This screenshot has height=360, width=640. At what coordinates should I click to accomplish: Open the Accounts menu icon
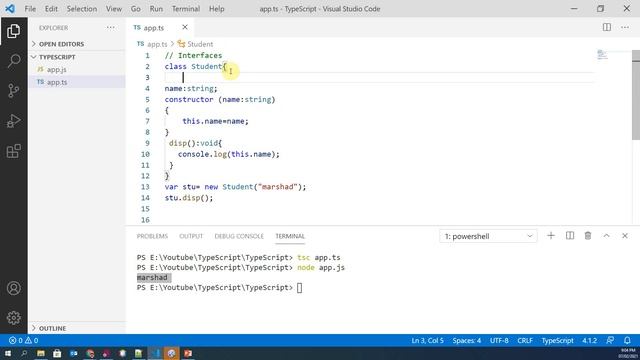pyautogui.click(x=13, y=288)
